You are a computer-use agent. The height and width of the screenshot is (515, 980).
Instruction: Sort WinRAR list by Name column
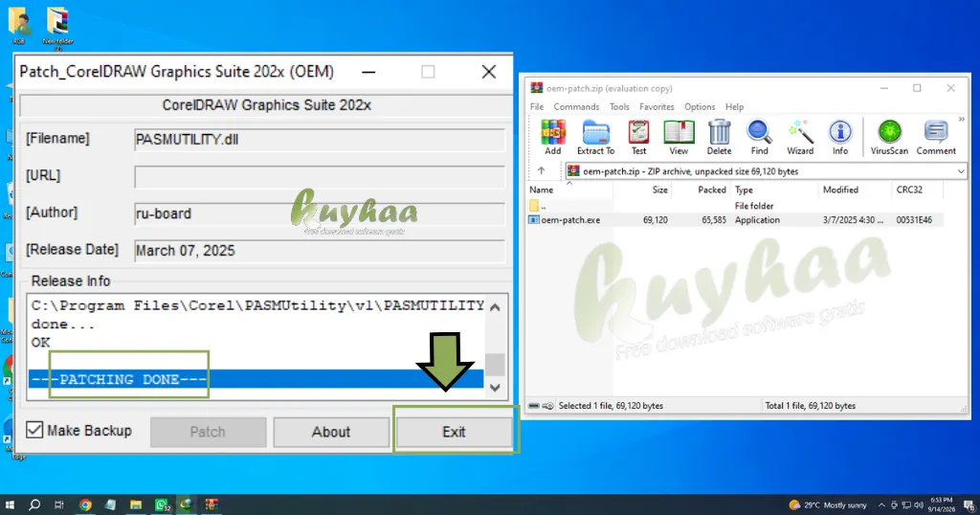click(x=569, y=190)
